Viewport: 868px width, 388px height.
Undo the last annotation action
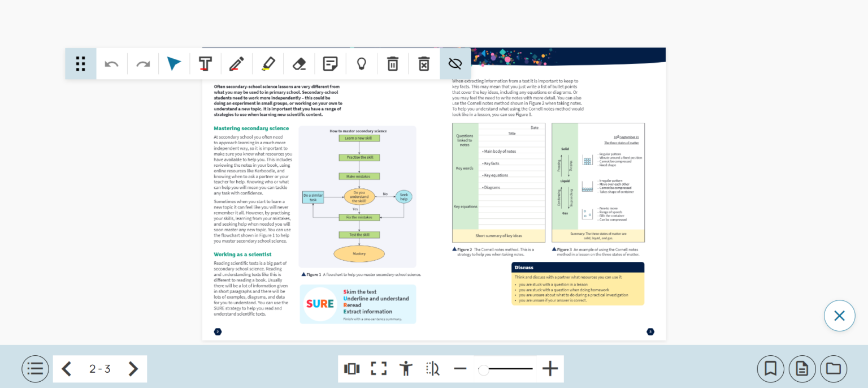point(111,63)
